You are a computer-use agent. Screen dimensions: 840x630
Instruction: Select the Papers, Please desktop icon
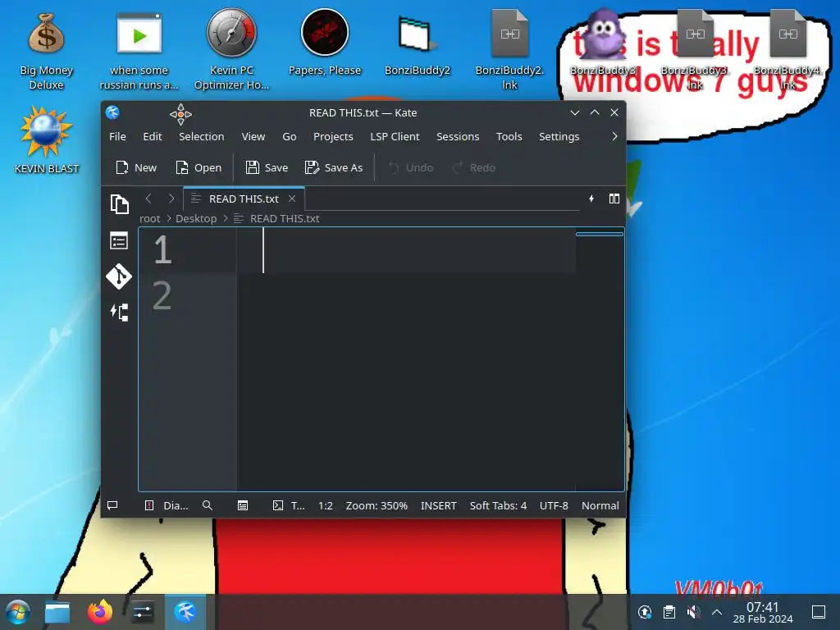(325, 43)
